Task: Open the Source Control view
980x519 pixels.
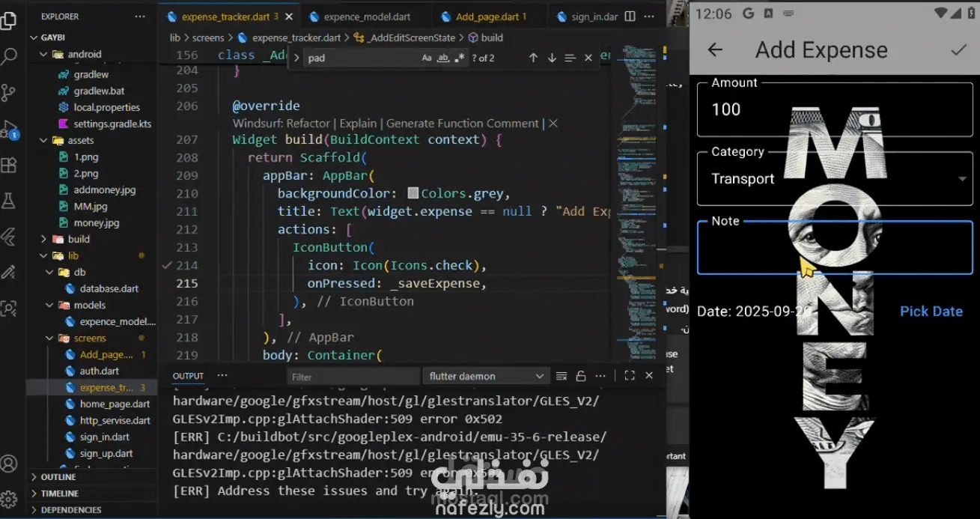Action: tap(9, 93)
